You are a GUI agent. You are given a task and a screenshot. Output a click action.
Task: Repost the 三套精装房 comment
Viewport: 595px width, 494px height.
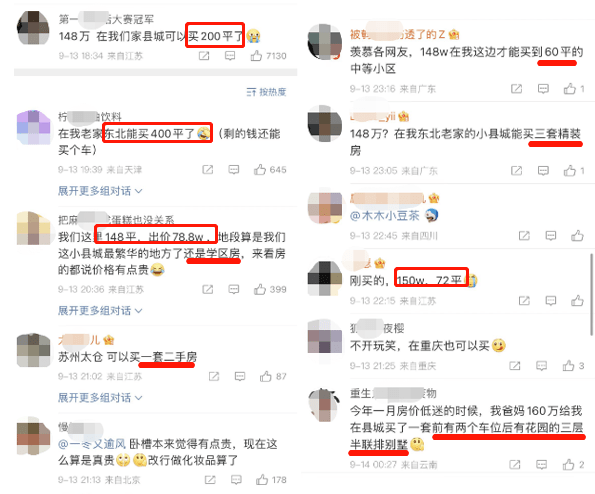pyautogui.click(x=516, y=171)
